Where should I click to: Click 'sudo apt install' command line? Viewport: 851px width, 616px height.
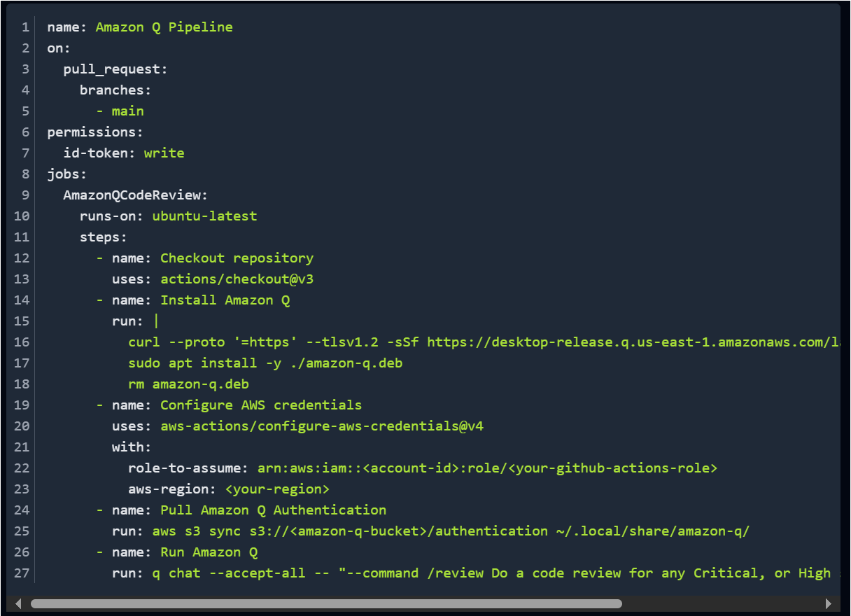point(265,363)
